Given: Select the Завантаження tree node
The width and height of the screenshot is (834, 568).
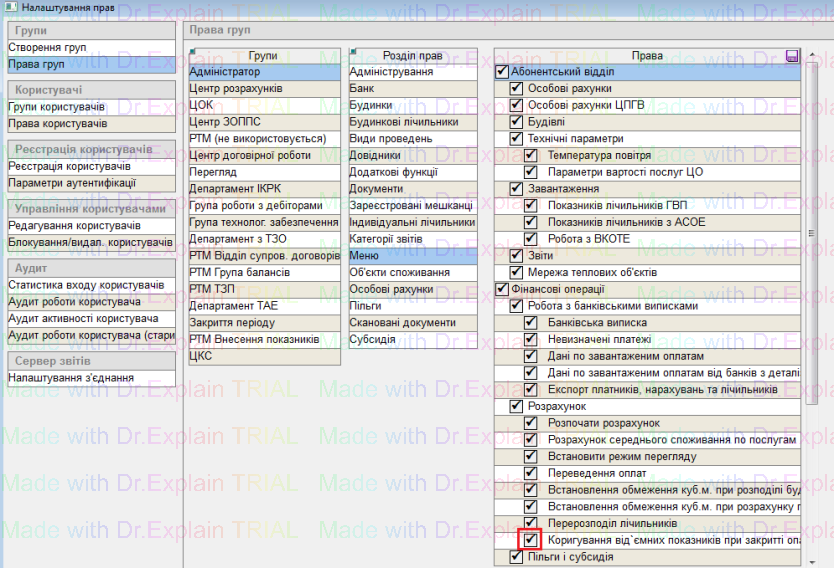Looking at the screenshot, I should click(563, 189).
